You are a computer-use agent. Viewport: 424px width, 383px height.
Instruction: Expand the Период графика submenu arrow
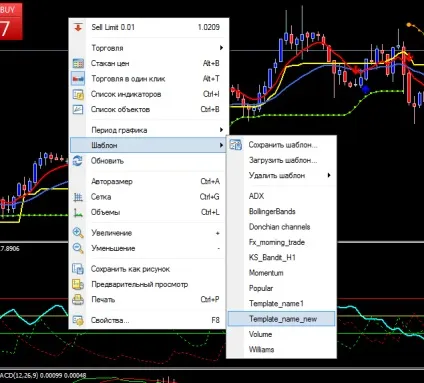pyautogui.click(x=221, y=130)
